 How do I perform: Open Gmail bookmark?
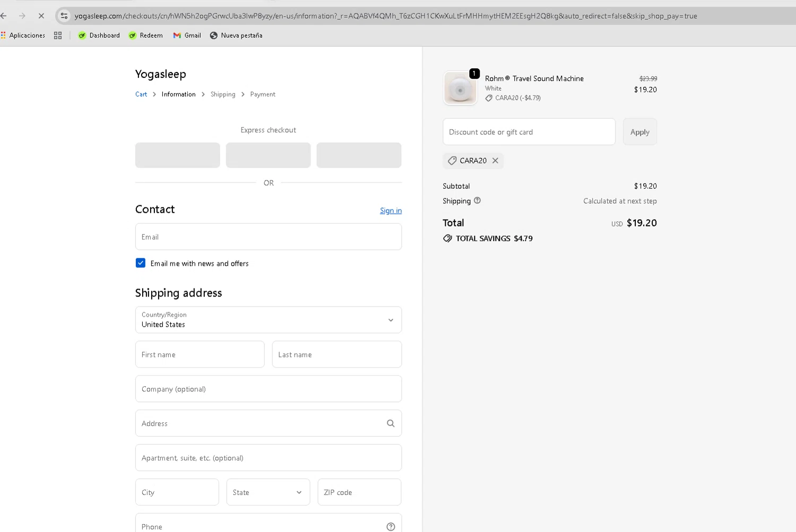tap(187, 36)
